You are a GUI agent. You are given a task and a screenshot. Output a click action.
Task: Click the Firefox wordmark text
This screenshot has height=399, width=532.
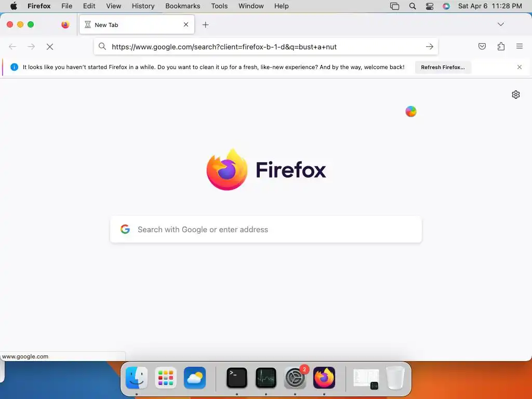click(291, 170)
